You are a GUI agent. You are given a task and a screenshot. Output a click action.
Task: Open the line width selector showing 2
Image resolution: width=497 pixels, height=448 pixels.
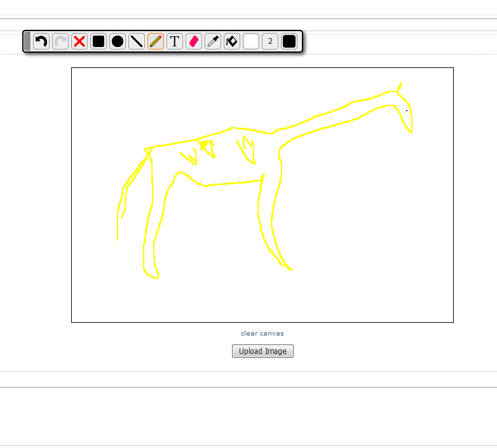[270, 42]
